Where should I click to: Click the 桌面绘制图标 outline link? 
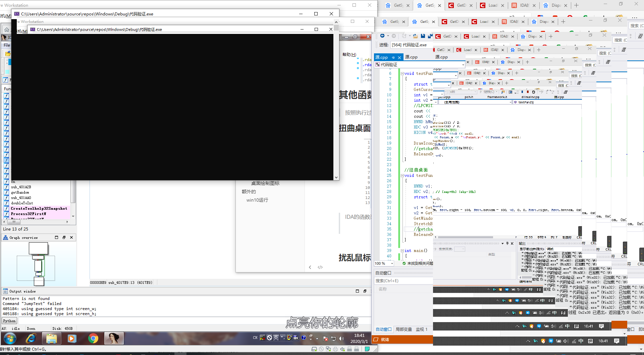pyautogui.click(x=265, y=183)
